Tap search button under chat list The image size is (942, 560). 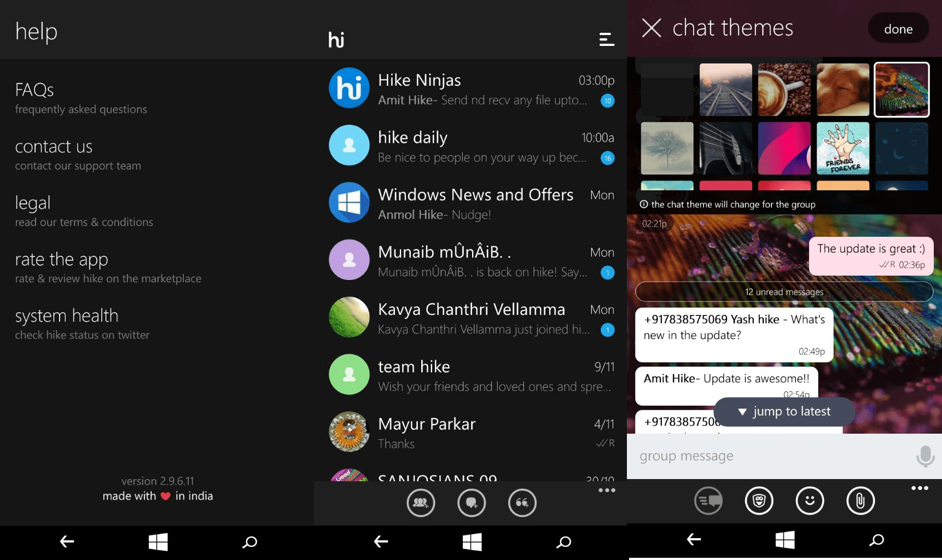click(564, 542)
